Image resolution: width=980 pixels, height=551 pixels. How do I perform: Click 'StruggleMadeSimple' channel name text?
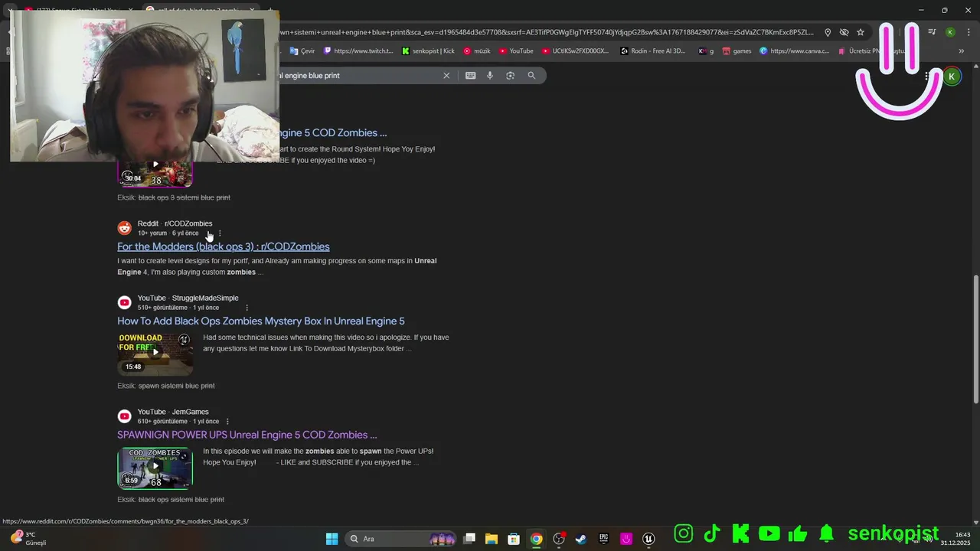pos(205,298)
